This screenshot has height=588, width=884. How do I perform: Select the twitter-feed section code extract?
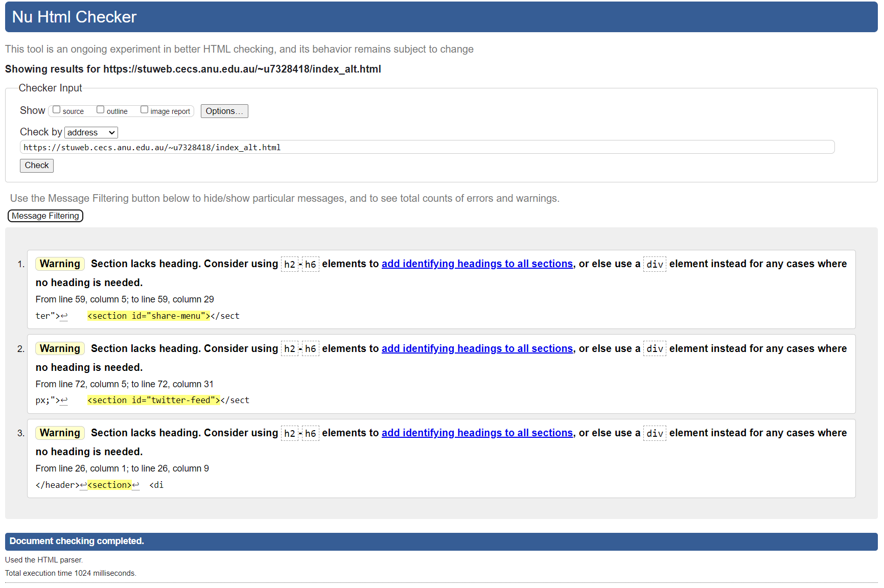click(x=154, y=400)
